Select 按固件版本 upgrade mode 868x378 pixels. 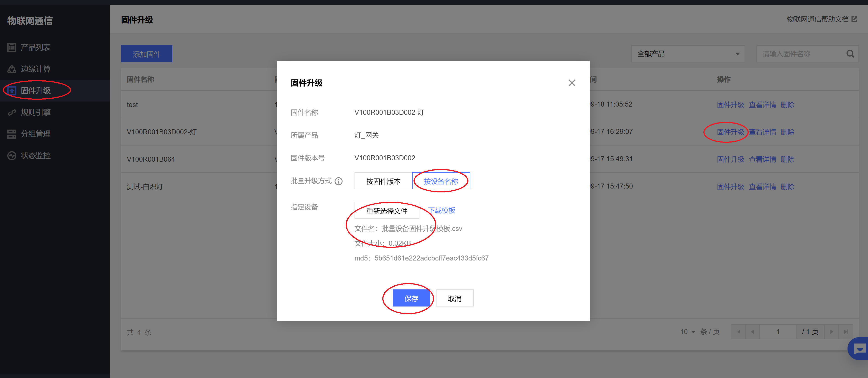click(x=383, y=181)
